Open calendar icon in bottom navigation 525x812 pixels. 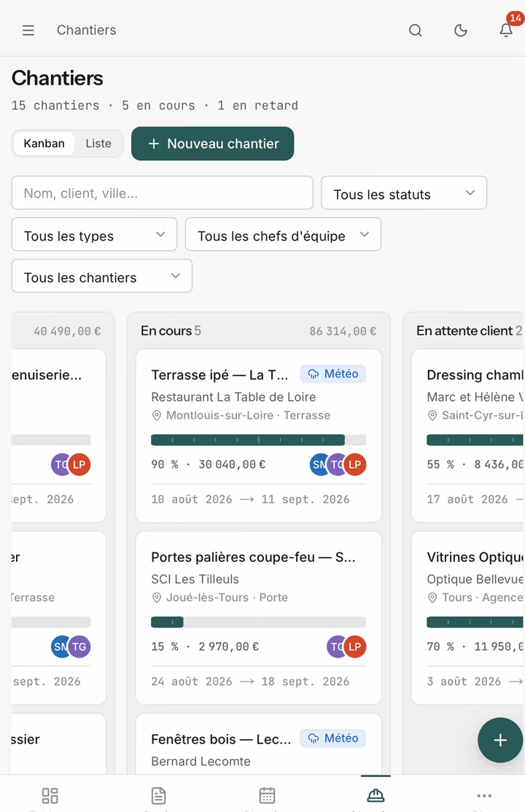267,795
